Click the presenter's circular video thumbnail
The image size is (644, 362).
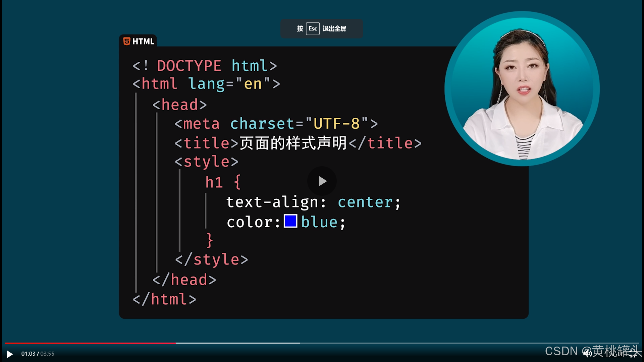(x=522, y=88)
